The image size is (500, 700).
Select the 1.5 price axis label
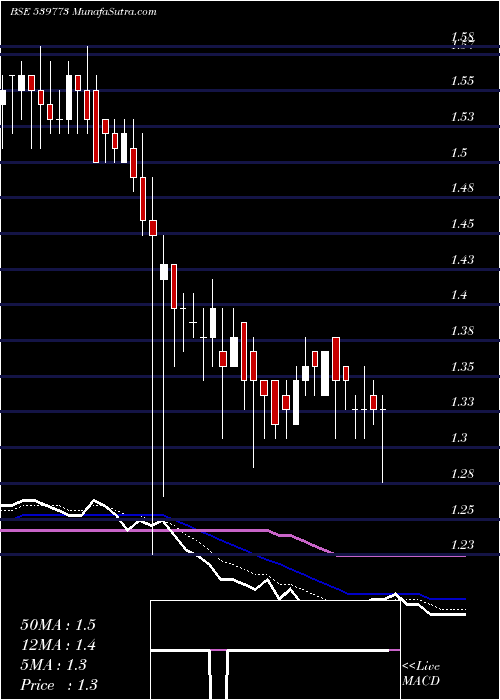[x=459, y=153]
